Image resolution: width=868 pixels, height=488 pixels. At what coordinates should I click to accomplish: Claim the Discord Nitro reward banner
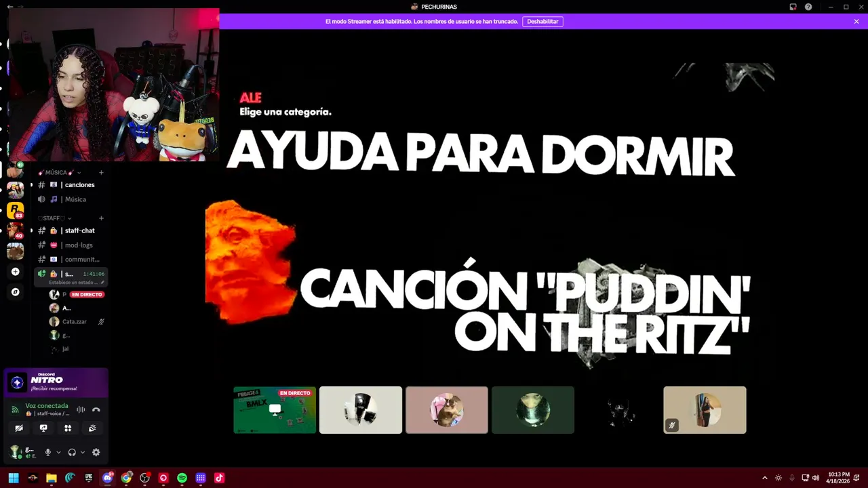pos(56,383)
